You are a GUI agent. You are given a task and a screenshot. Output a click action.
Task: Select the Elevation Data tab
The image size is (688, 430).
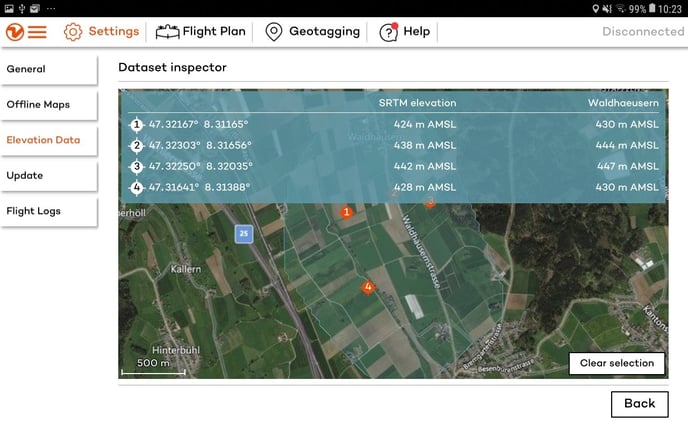point(48,140)
